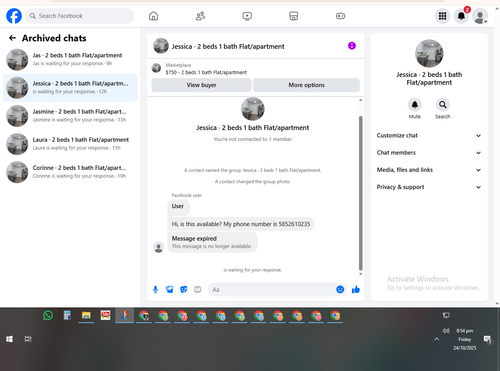
Task: Click the phone number message bubble
Action: (x=241, y=224)
